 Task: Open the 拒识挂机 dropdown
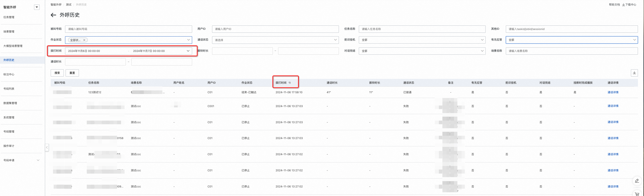(x=422, y=40)
